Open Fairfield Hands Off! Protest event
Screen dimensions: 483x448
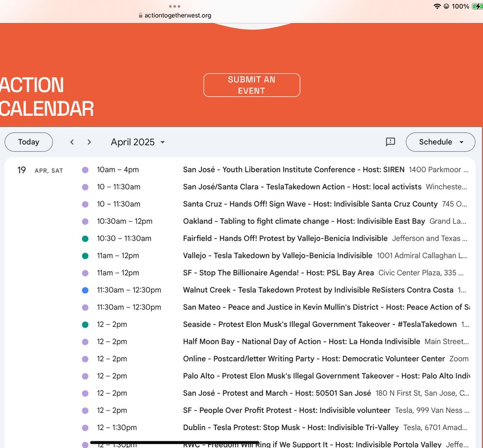(285, 238)
